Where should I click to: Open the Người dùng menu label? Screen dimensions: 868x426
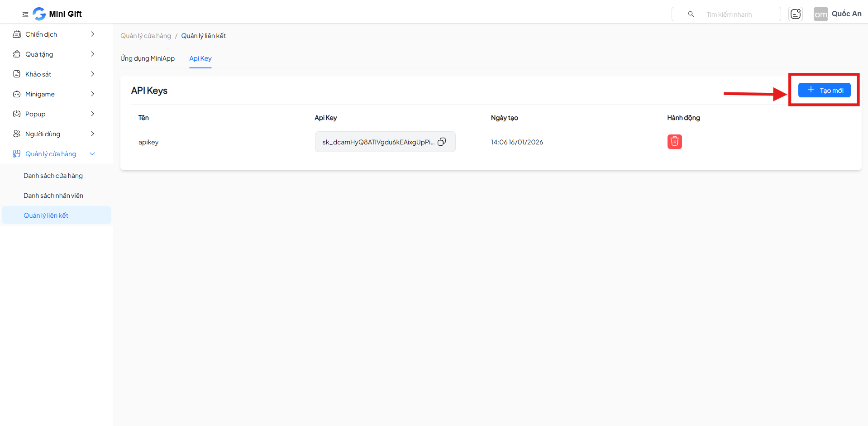(43, 134)
